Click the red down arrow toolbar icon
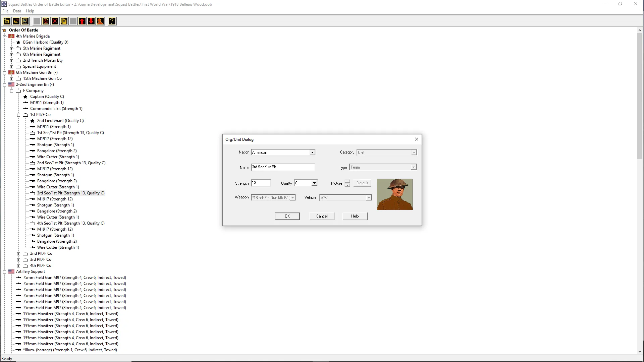This screenshot has width=644, height=362. (91, 21)
